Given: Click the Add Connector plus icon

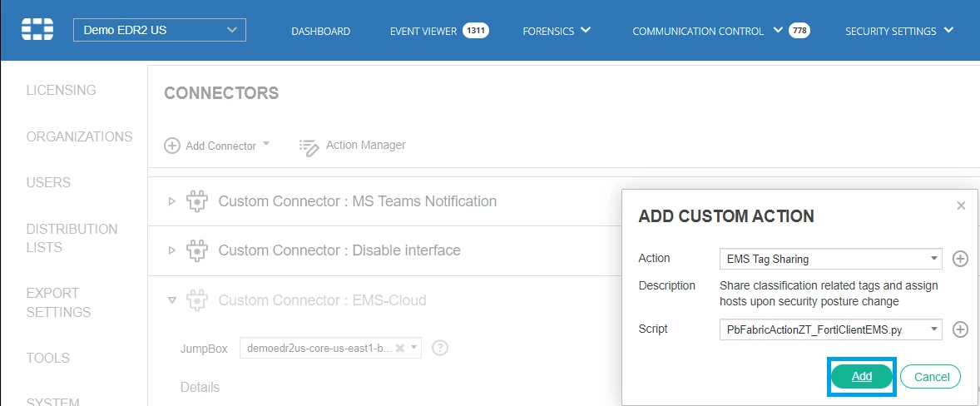Looking at the screenshot, I should click(171, 146).
